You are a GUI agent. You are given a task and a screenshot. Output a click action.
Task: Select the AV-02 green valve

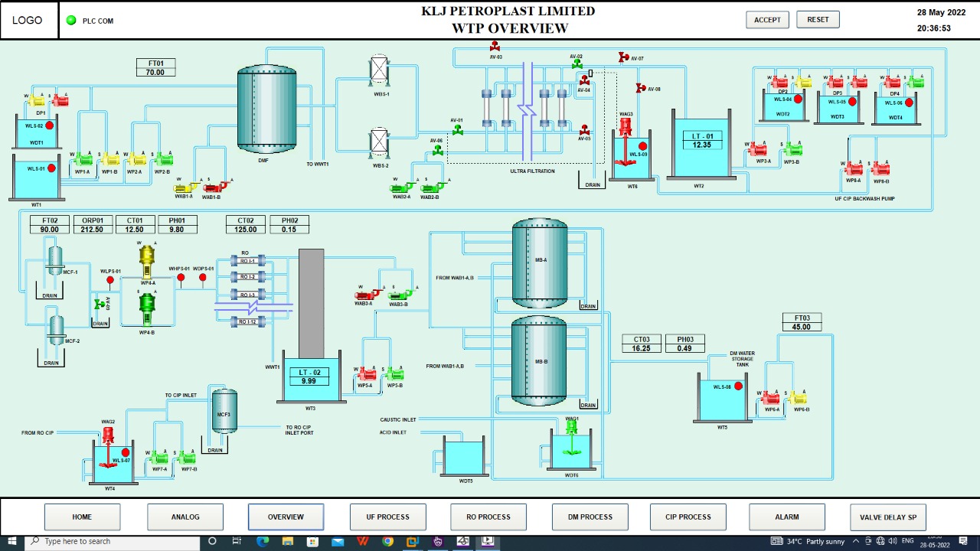point(577,64)
